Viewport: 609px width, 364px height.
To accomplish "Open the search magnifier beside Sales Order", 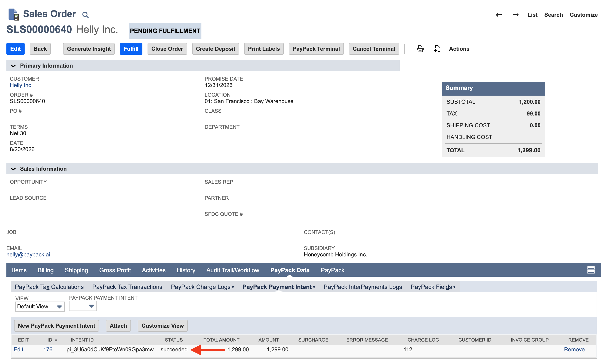I will point(85,15).
